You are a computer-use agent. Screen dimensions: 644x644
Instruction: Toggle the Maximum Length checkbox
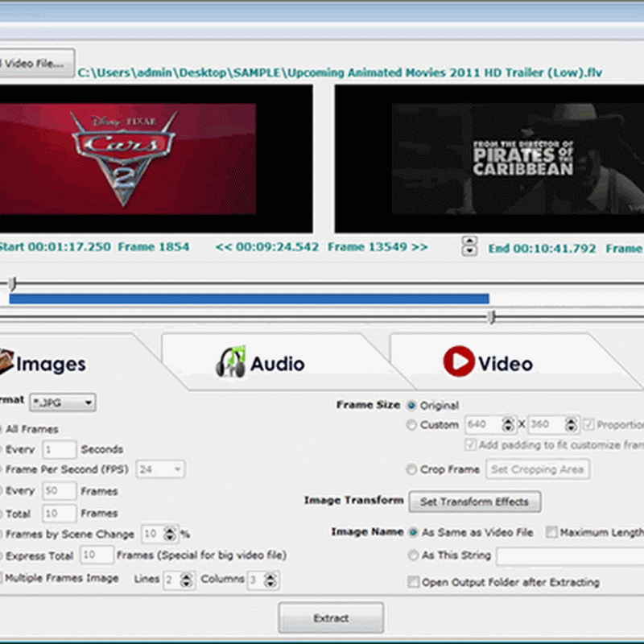[551, 532]
